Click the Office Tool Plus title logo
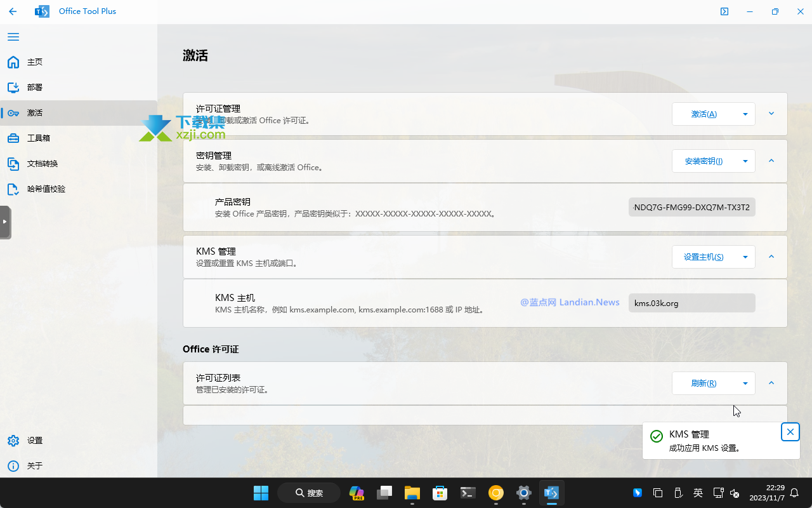812x508 pixels. tap(42, 11)
